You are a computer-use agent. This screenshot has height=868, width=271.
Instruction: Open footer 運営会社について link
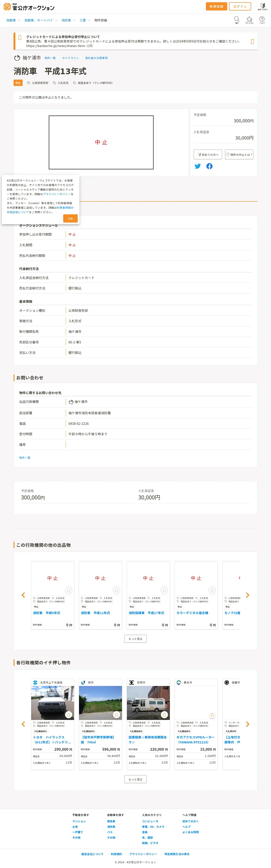coord(92,854)
